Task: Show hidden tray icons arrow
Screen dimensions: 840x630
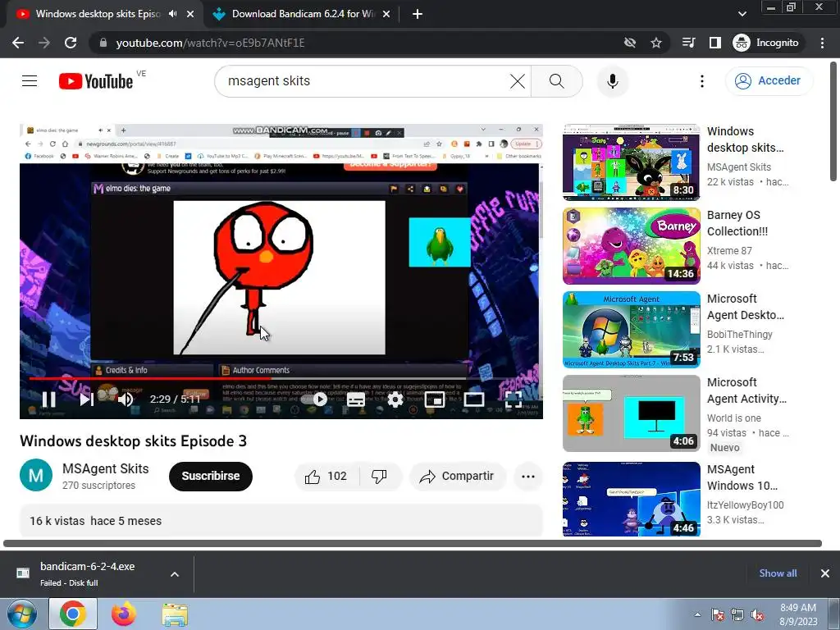Action: 697,614
